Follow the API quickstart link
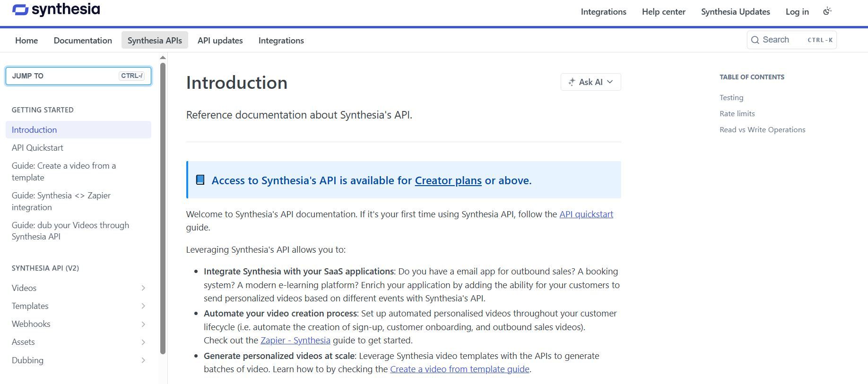The height and width of the screenshot is (384, 868). click(x=586, y=214)
